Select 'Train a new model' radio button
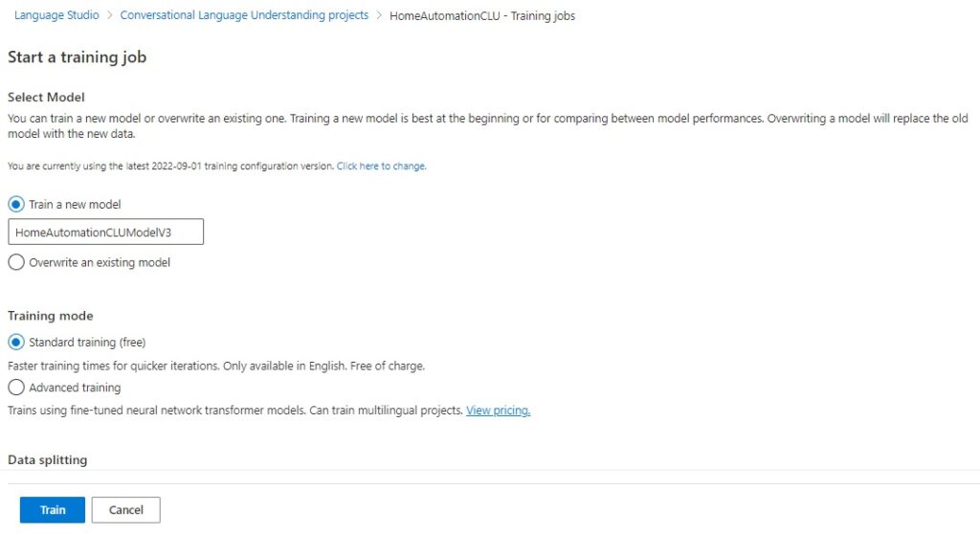980x534 pixels. pos(16,205)
